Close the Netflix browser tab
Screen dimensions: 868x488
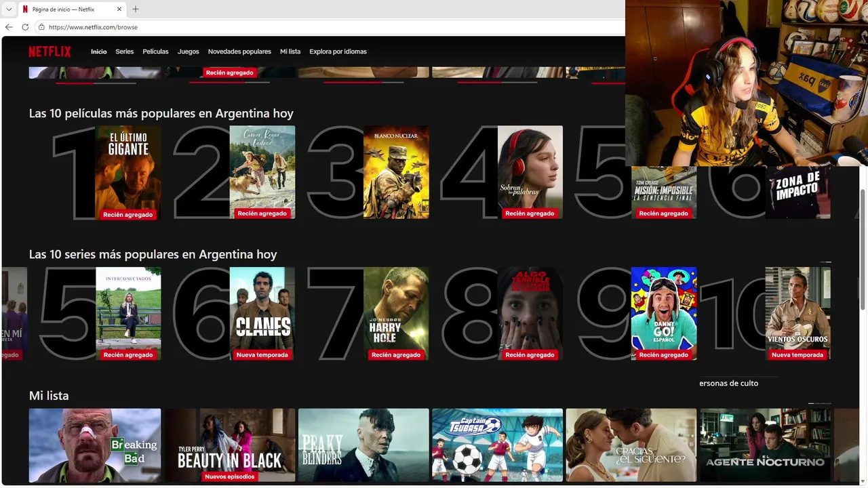[x=119, y=9]
